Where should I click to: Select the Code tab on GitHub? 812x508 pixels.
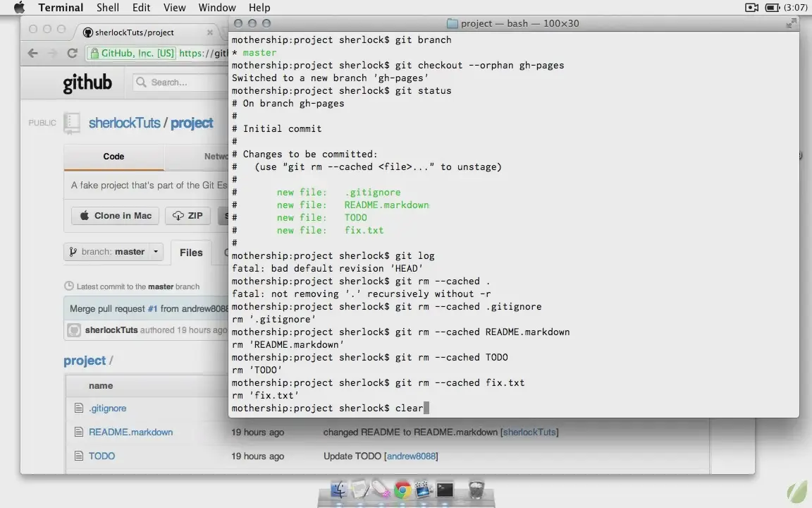[113, 157]
